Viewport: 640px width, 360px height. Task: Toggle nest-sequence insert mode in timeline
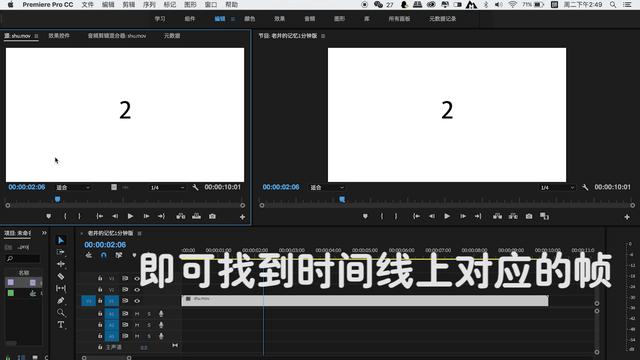coord(89,256)
